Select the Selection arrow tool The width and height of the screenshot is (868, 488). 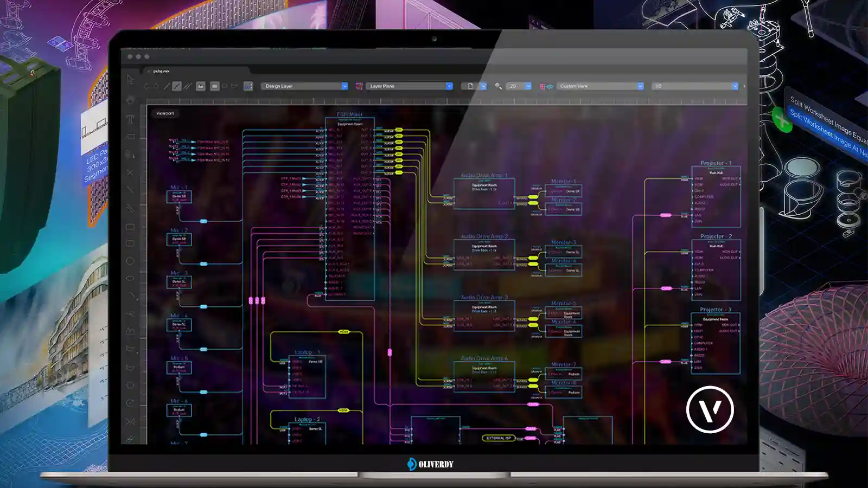click(130, 79)
